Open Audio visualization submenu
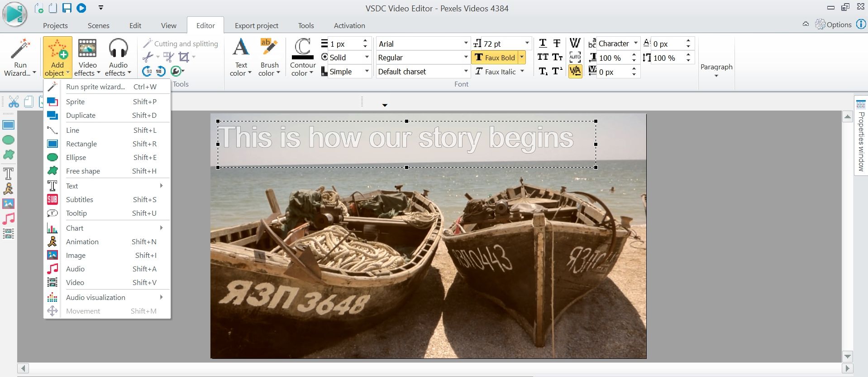 pos(107,297)
